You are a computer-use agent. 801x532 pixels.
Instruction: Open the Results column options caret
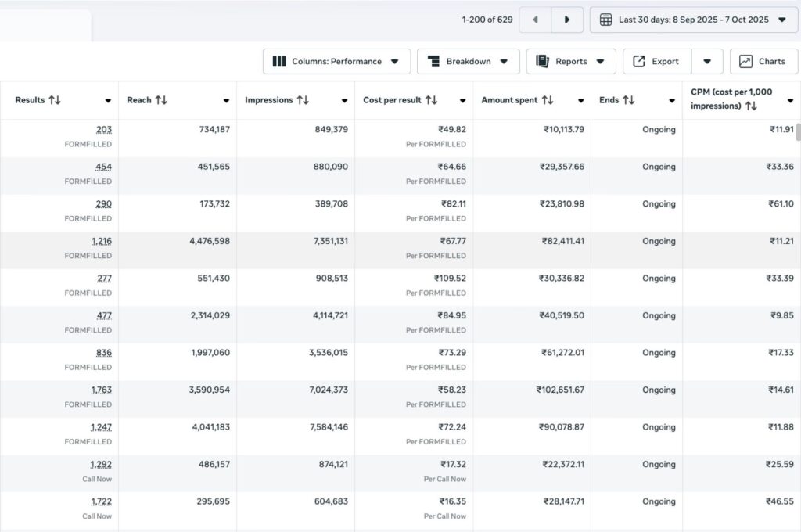108,101
